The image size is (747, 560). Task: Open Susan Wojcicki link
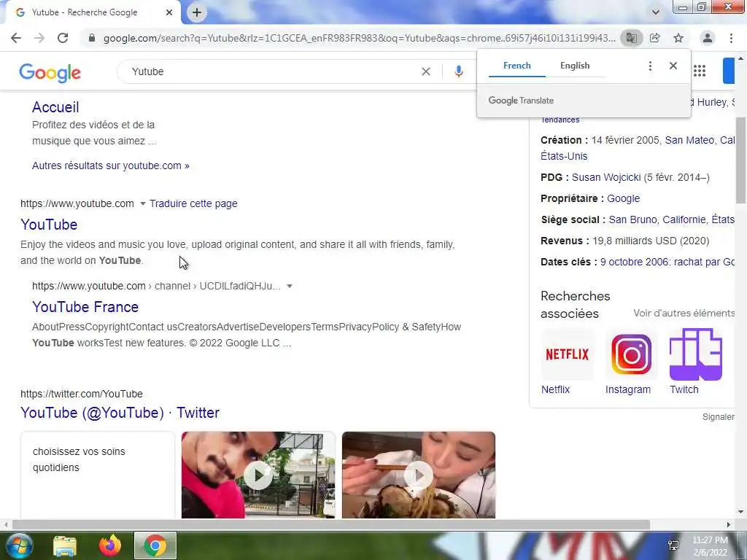(x=606, y=178)
